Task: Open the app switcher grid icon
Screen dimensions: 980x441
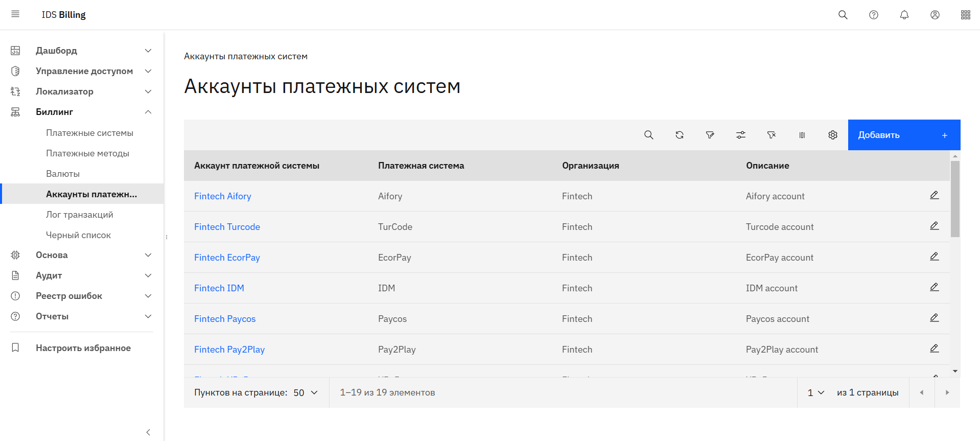Action: [x=965, y=15]
